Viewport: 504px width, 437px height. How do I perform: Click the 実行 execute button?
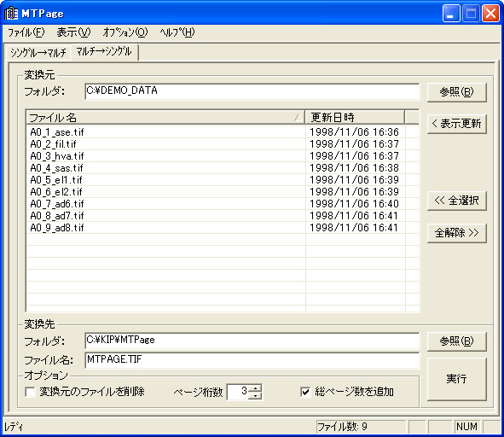point(457,379)
